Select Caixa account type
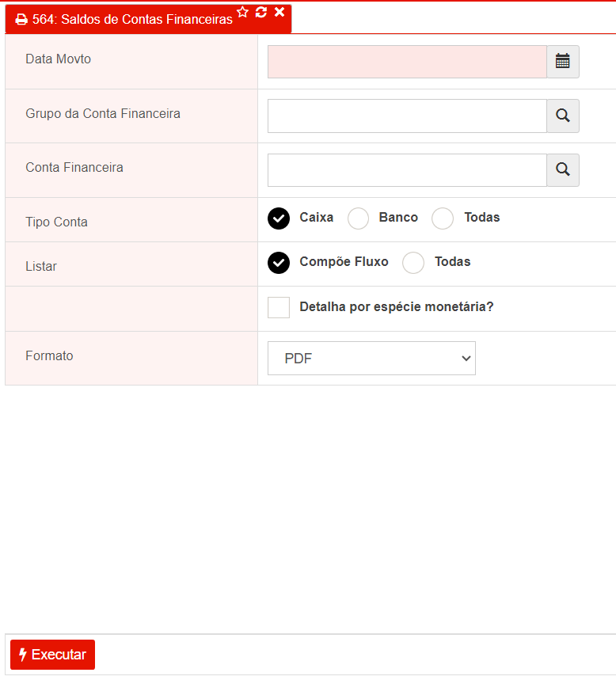This screenshot has width=616, height=680. [279, 218]
